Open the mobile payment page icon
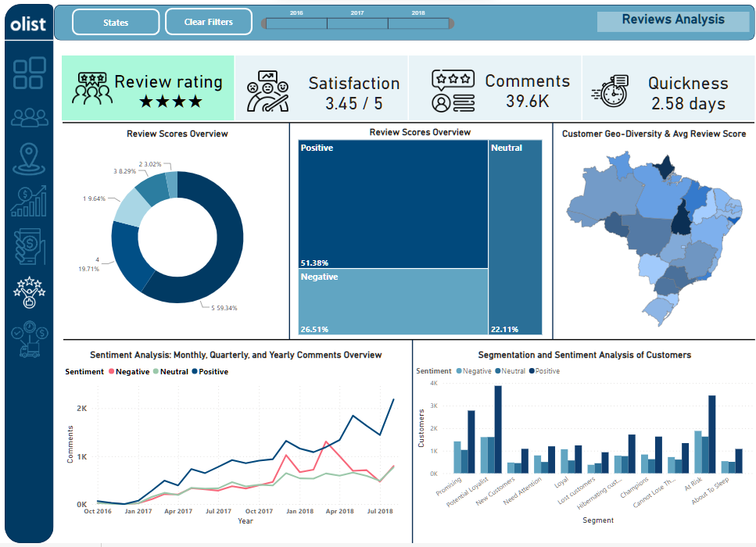 tap(29, 246)
